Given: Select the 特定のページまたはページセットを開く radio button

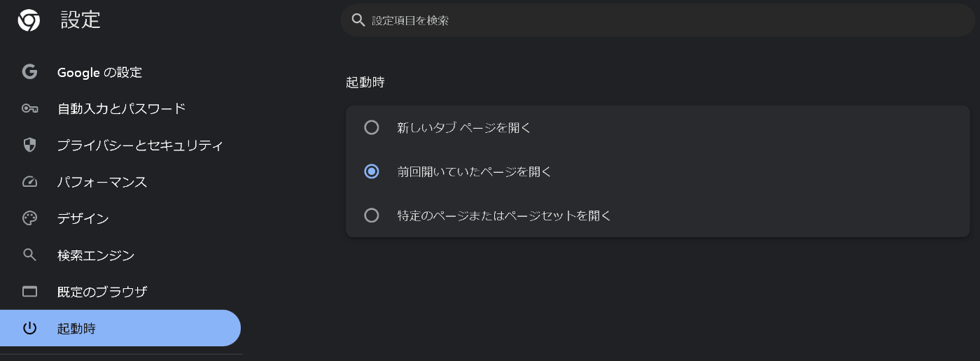Looking at the screenshot, I should pyautogui.click(x=372, y=215).
